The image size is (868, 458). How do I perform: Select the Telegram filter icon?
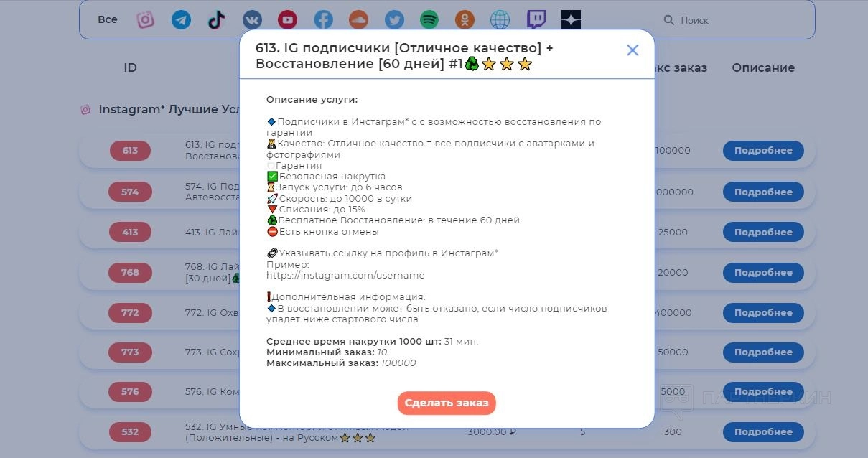181,20
